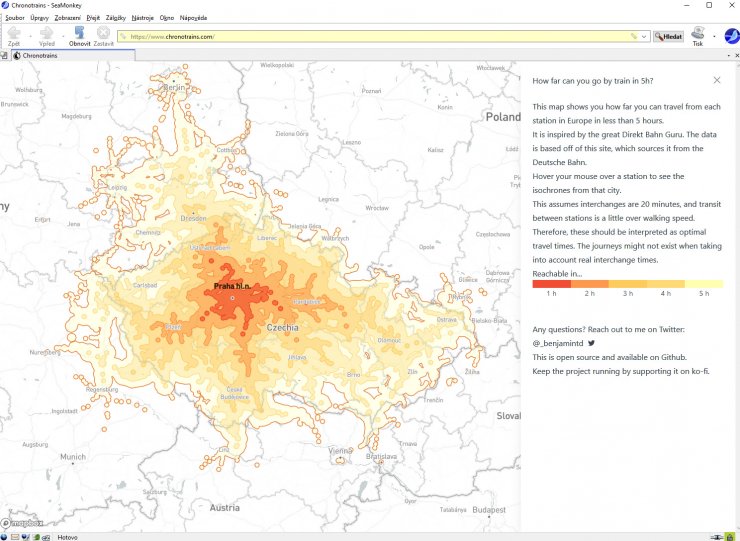Click the orange 2 h legend swatch
Screen dimensions: 740x541
coord(589,284)
